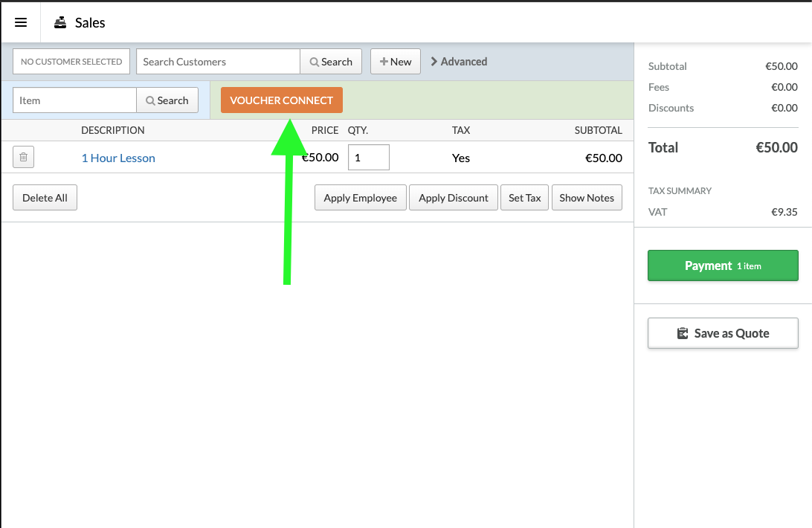Toggle Show Notes for the sale

[x=586, y=198]
